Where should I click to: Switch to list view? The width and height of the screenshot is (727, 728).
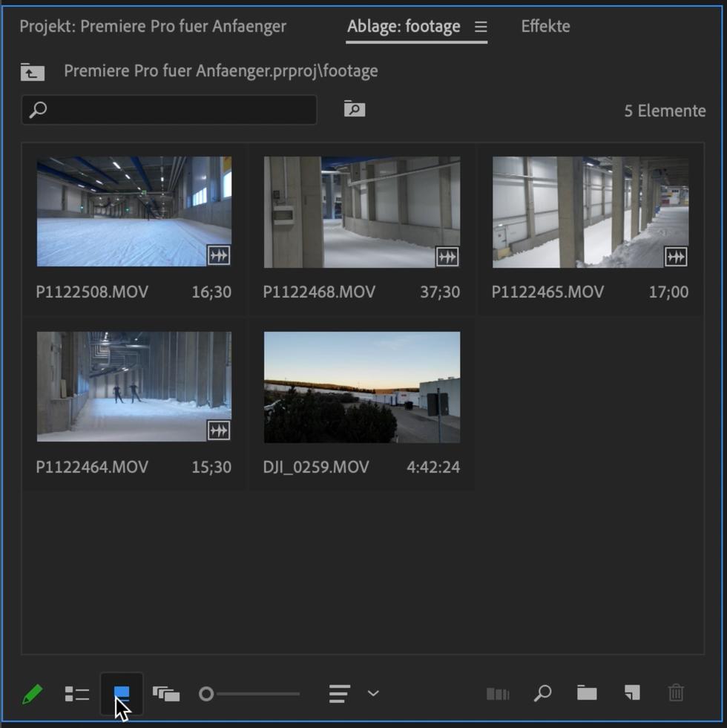76,694
